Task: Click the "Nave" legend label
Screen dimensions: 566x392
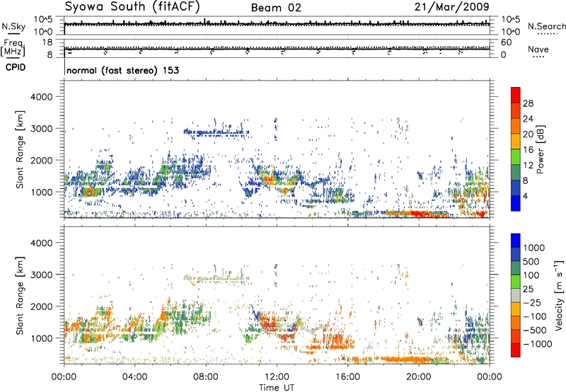Action: (538, 50)
